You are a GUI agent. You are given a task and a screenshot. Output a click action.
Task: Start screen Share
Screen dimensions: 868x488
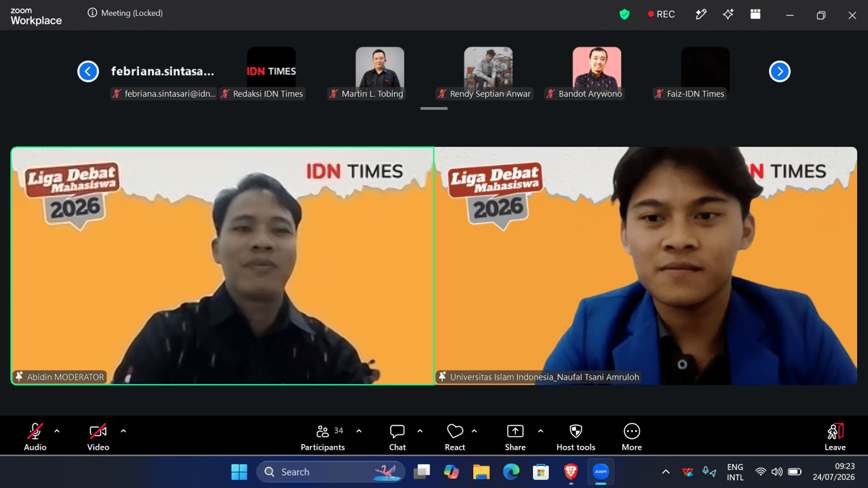click(x=515, y=431)
